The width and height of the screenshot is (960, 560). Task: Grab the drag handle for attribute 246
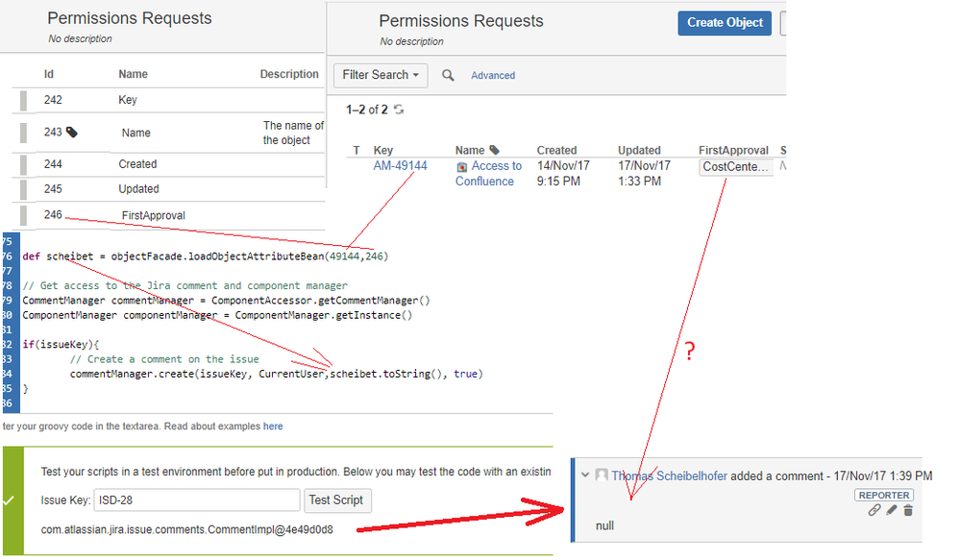pyautogui.click(x=23, y=215)
